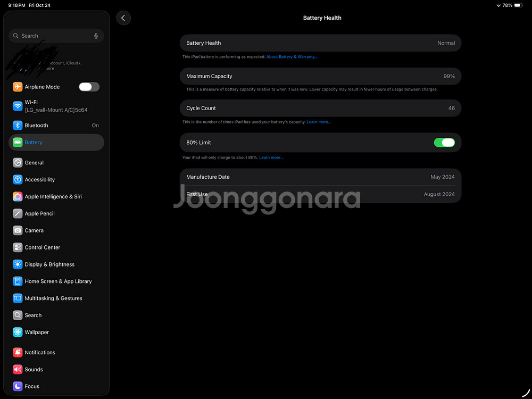Disable the 80% Limit toggle
Viewport: 532px width, 399px height.
point(444,143)
